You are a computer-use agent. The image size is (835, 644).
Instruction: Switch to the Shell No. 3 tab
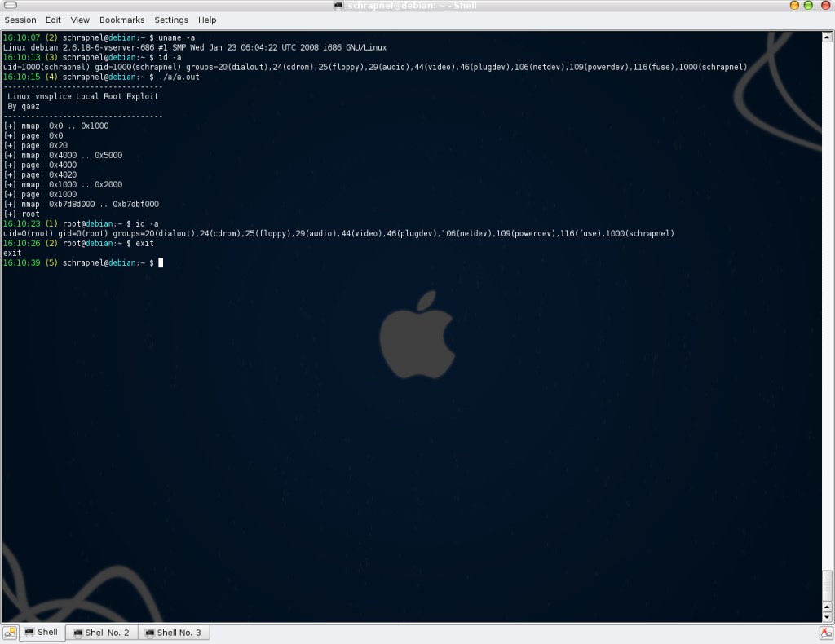pos(174,633)
